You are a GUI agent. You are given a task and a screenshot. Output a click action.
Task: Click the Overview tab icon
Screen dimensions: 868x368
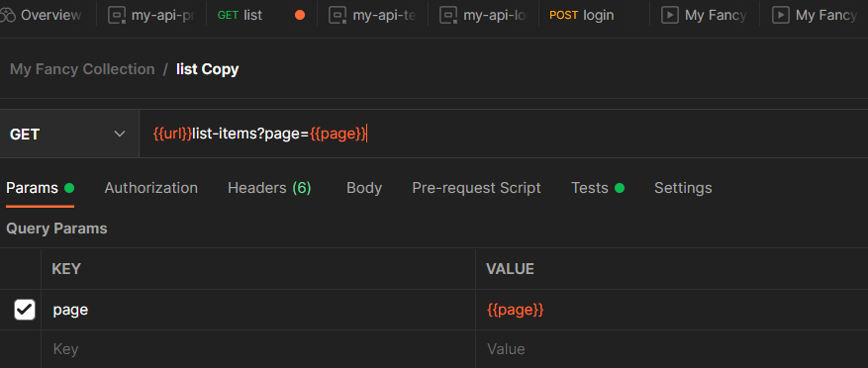(x=7, y=16)
